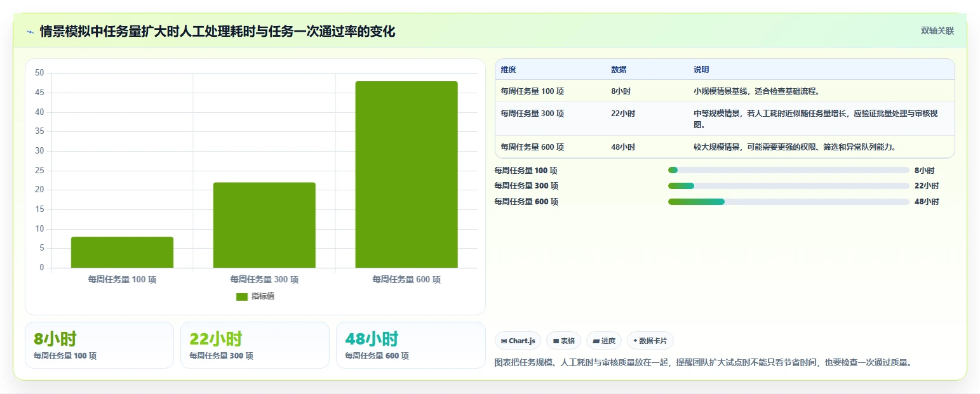This screenshot has width=980, height=394.
Task: Click x-axis label 每周任务量 300 项
Action: [264, 279]
